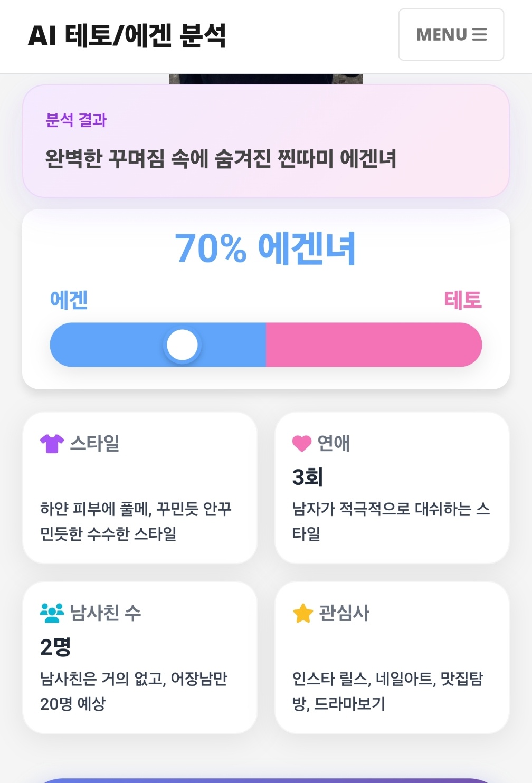Viewport: 532px width, 783px height.
Task: Click the purple t-shirt 스타일 icon
Action: [x=52, y=443]
